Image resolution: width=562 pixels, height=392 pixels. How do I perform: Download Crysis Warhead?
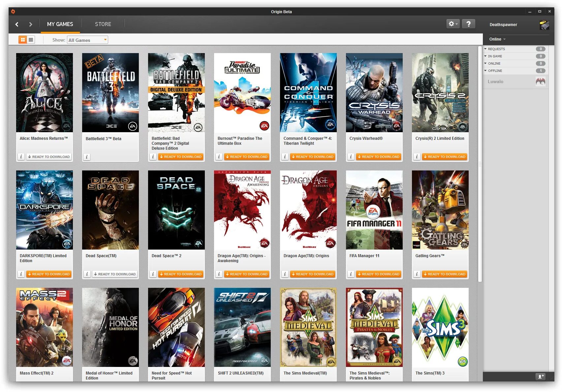[379, 157]
